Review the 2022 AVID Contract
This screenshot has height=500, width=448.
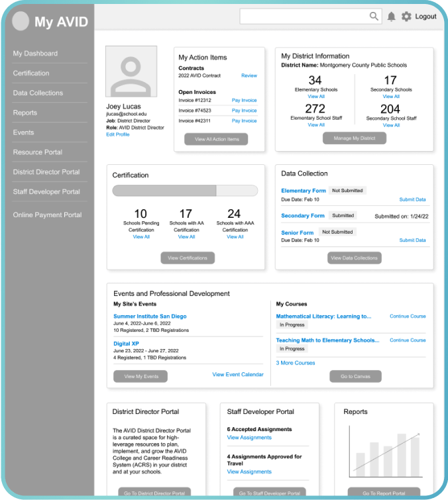[249, 75]
